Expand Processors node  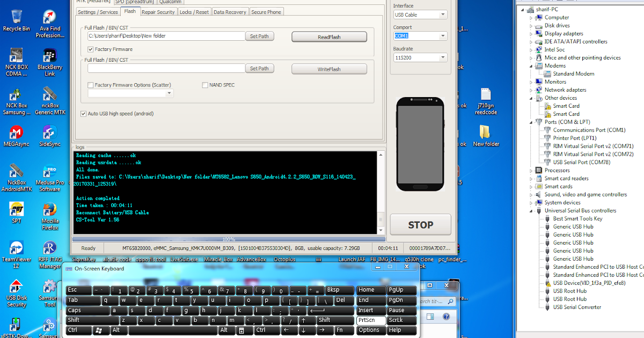(532, 170)
